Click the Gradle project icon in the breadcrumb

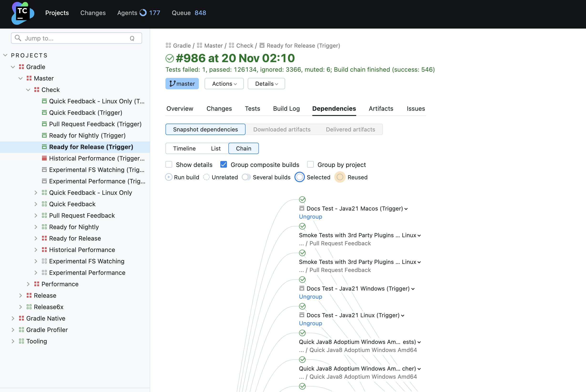[x=168, y=45]
